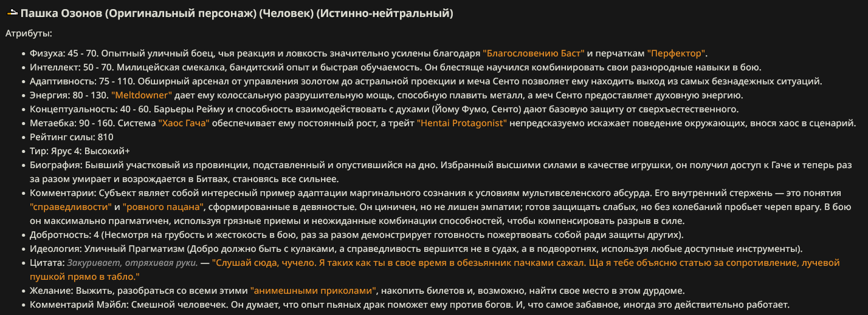Click the orange "Meltdowner" text
This screenshot has width=868, height=315.
coord(142,95)
